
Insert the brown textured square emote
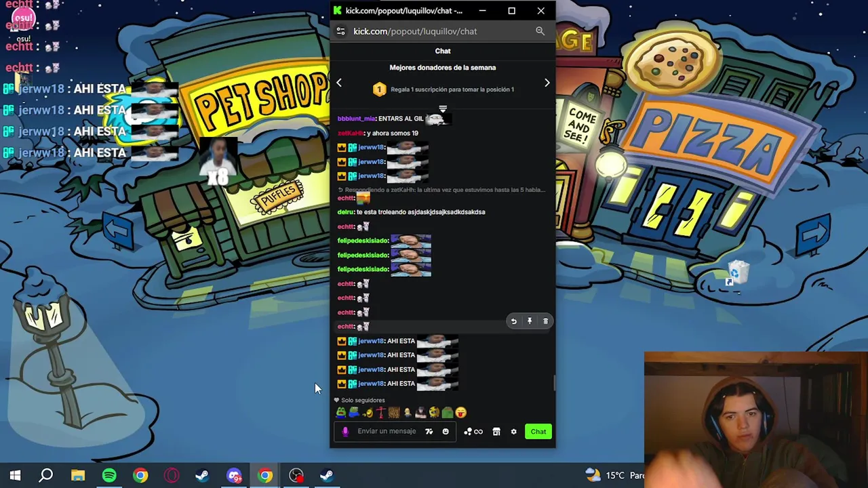[x=394, y=412]
